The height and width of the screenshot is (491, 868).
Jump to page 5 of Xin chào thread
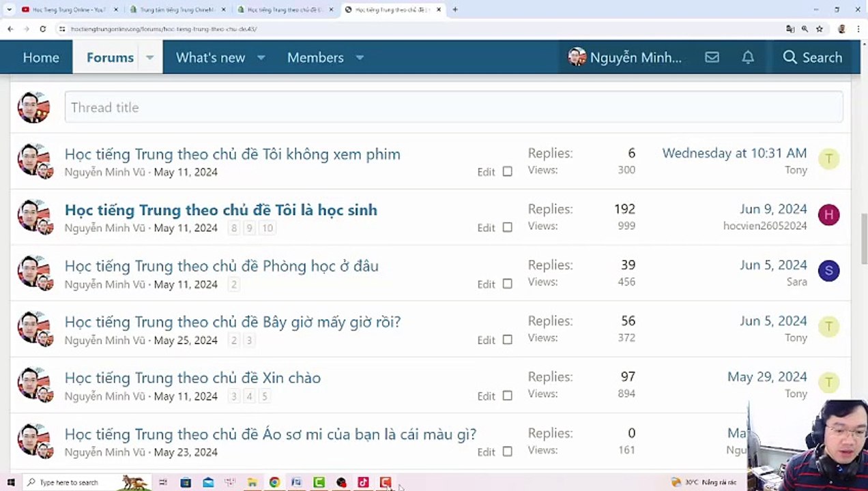[265, 396]
